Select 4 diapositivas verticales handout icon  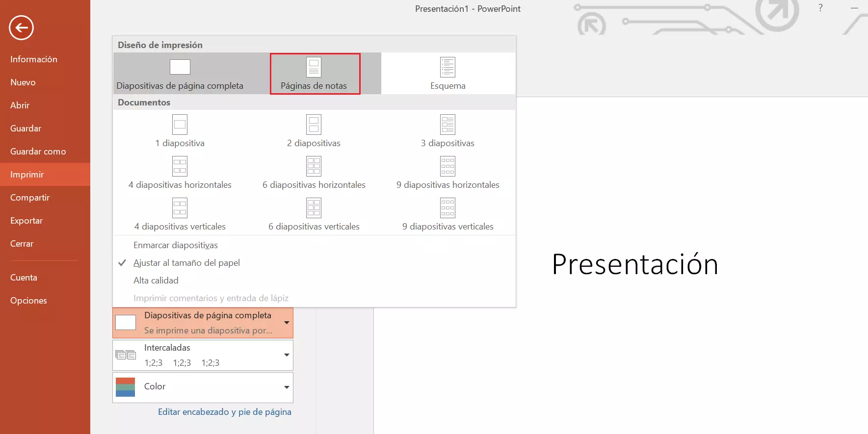180,208
